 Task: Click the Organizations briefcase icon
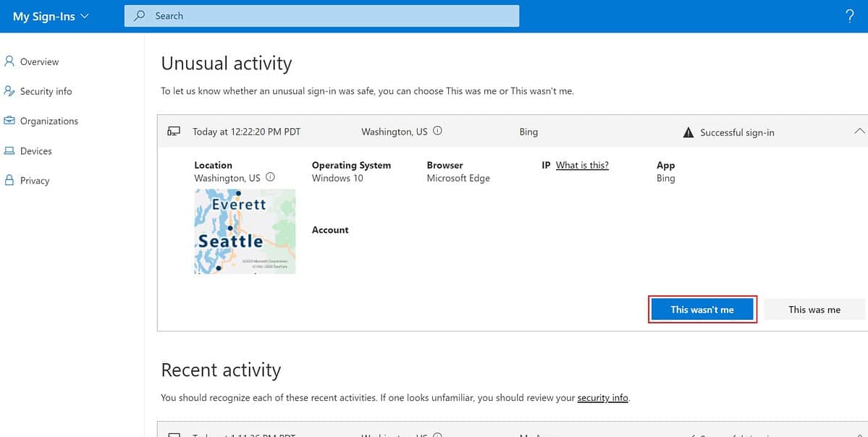coord(10,121)
